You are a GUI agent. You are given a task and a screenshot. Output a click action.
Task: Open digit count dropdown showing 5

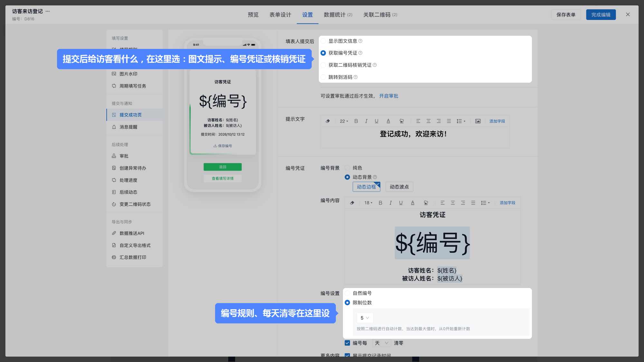coord(365,318)
